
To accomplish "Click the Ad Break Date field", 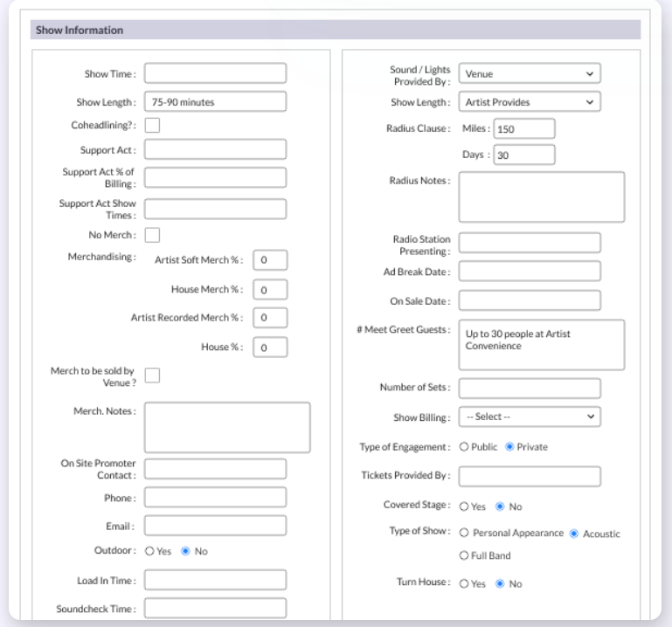I will click(x=530, y=272).
